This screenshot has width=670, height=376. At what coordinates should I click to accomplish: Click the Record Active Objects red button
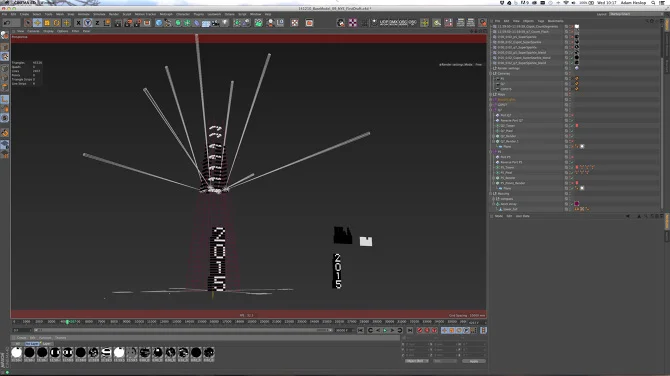click(x=420, y=330)
